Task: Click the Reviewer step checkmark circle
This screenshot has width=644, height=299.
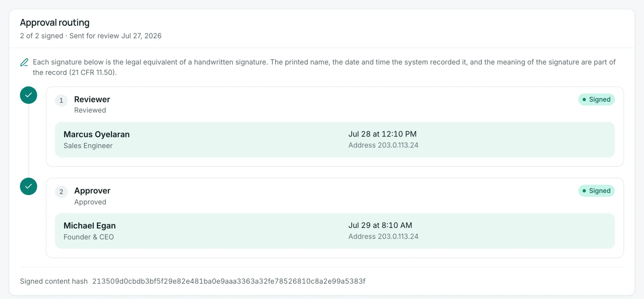Action: [29, 95]
